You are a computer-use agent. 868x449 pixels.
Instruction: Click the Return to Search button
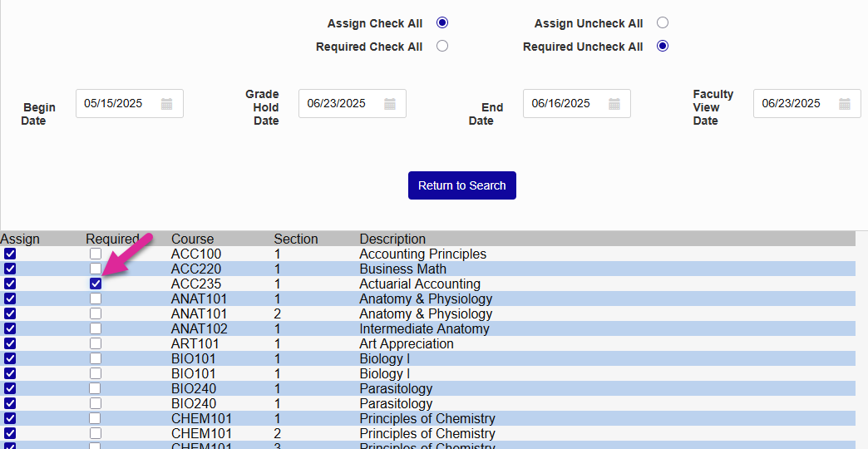(x=462, y=185)
